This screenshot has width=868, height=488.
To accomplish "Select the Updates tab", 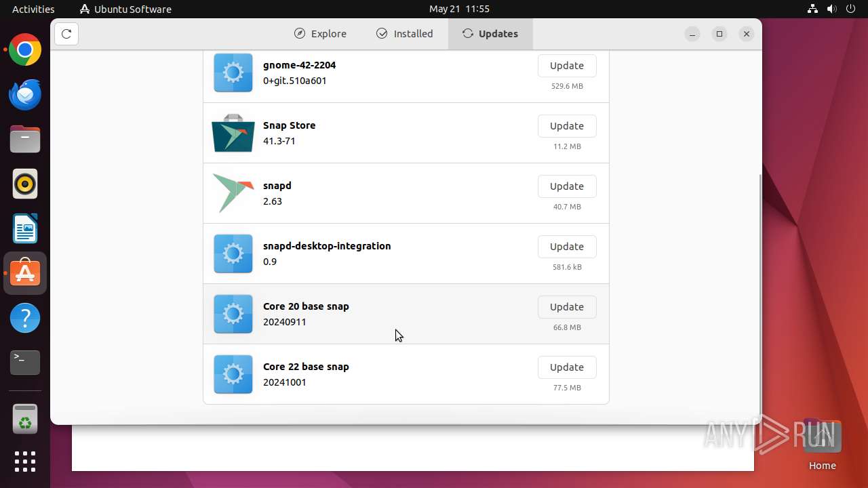I will [490, 34].
